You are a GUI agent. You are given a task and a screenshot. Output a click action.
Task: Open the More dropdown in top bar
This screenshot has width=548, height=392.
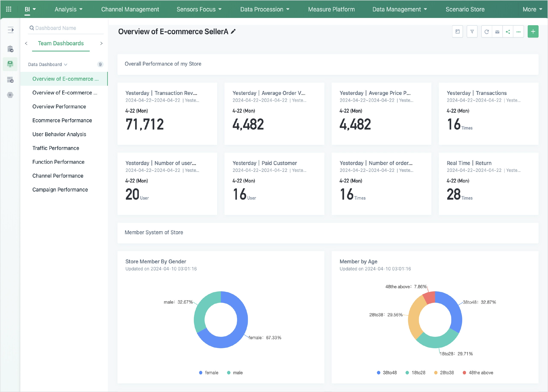click(532, 9)
